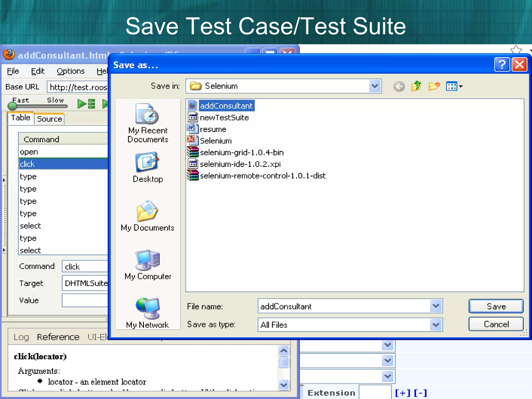Click the Extension text field
532x399 pixels.
click(375, 392)
